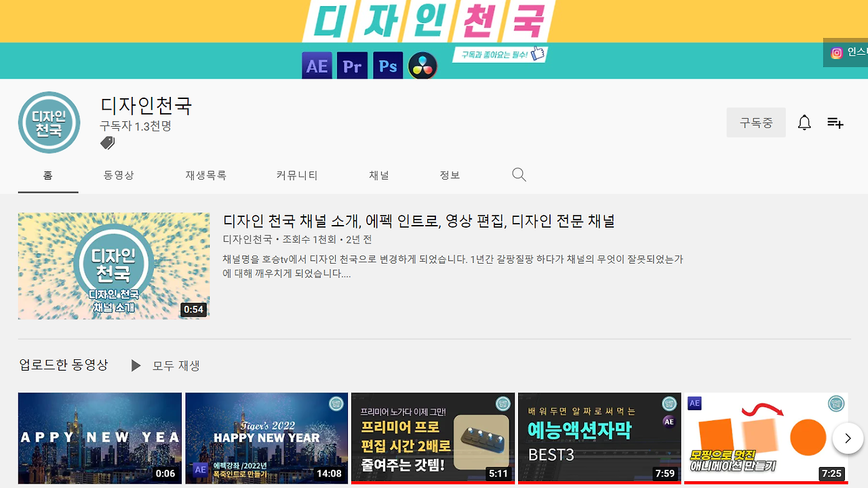Image resolution: width=868 pixels, height=488 pixels.
Task: Open the 예능액션자막 BEST3 video thumbnail
Action: (x=599, y=438)
